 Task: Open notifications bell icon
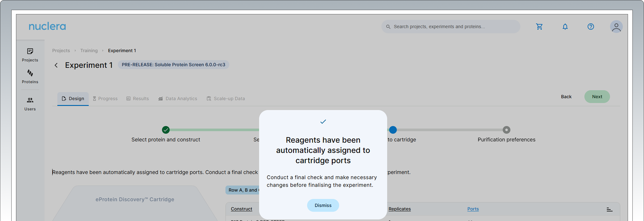[565, 27]
